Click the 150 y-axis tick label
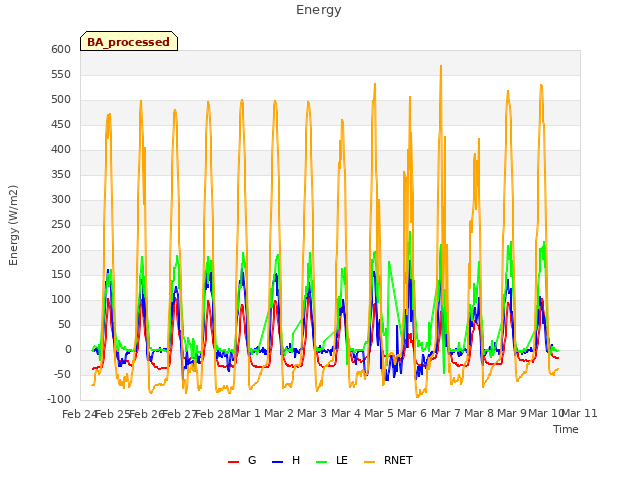This screenshot has height=480, width=640. 61,274
